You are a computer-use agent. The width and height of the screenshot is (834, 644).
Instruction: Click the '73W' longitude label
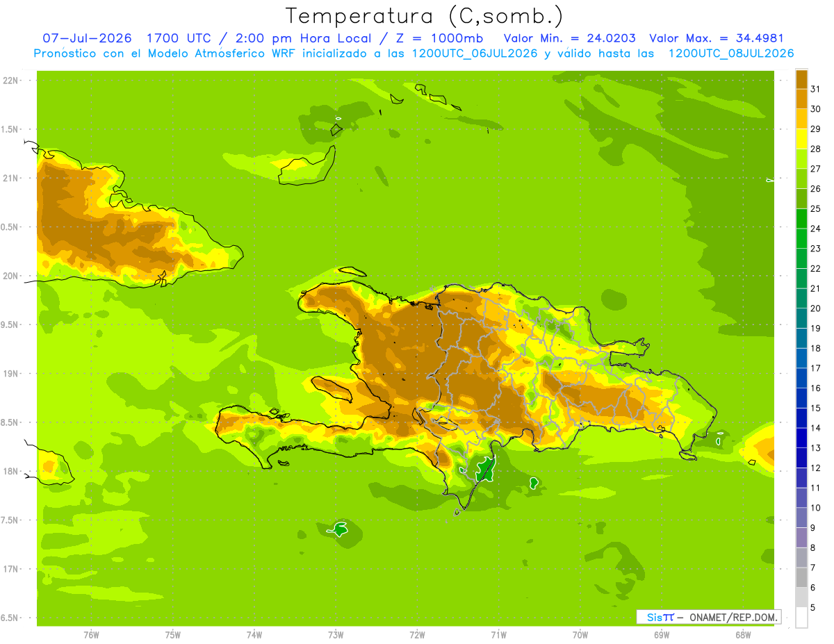click(336, 635)
